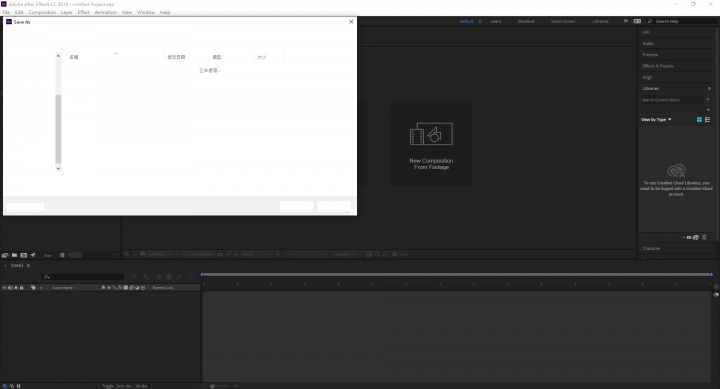
Task: Click Interpret Footage icon in Project panel
Action: [5, 255]
